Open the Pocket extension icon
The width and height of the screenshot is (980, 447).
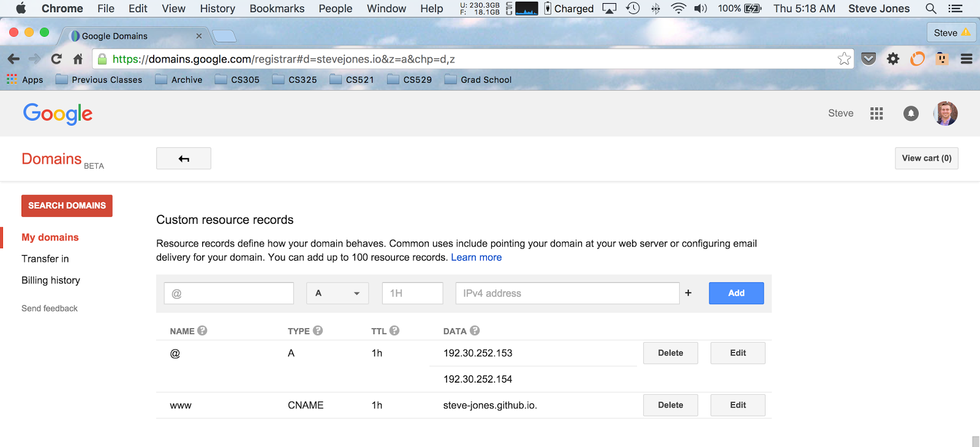[x=869, y=59]
